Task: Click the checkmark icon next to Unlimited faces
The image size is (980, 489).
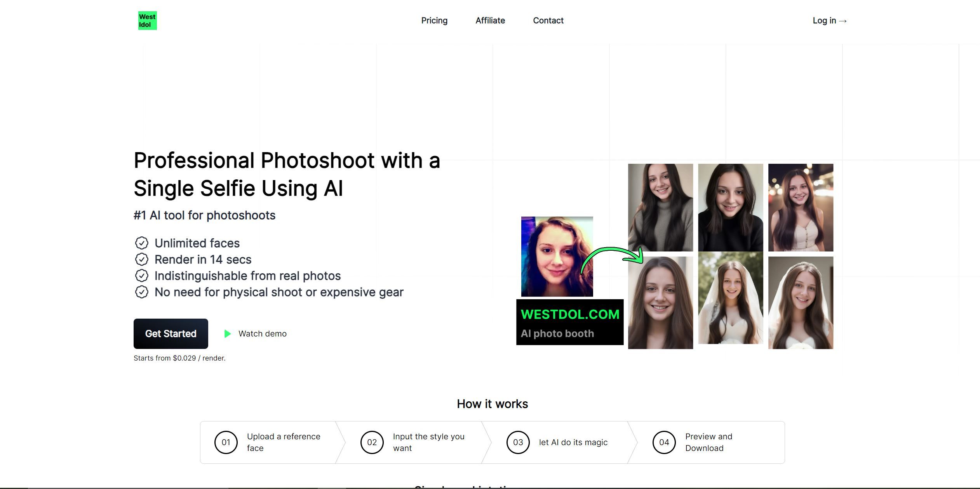Action: pyautogui.click(x=142, y=243)
